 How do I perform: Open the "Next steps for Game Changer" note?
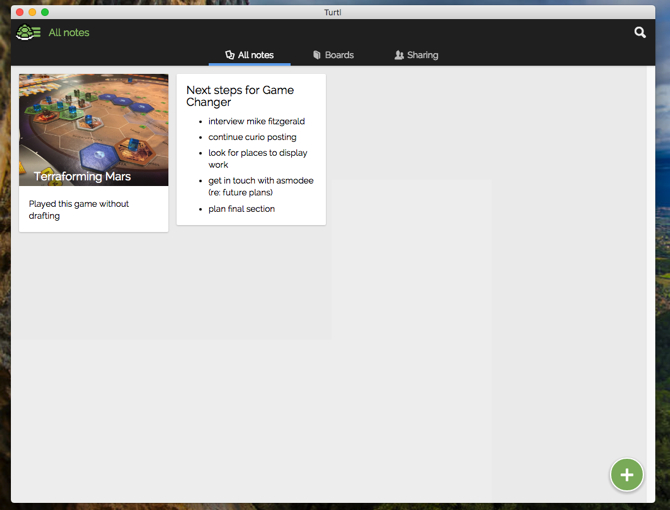click(240, 96)
